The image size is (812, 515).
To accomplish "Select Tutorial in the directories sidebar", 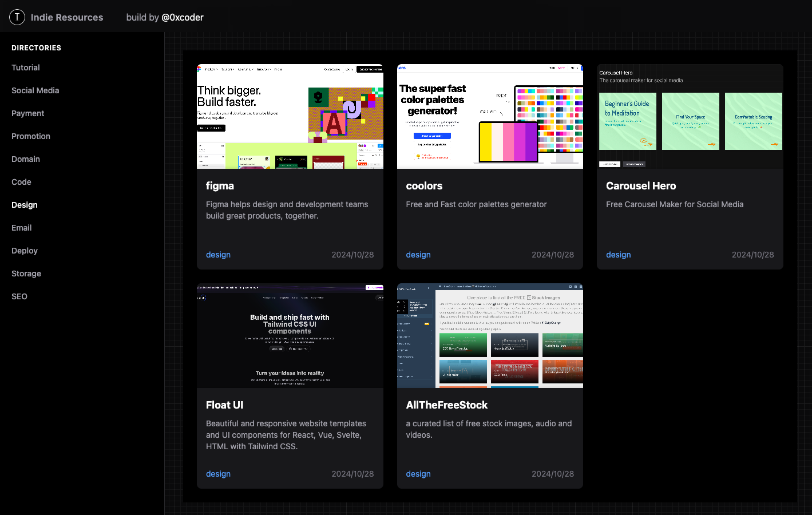I will click(x=26, y=68).
